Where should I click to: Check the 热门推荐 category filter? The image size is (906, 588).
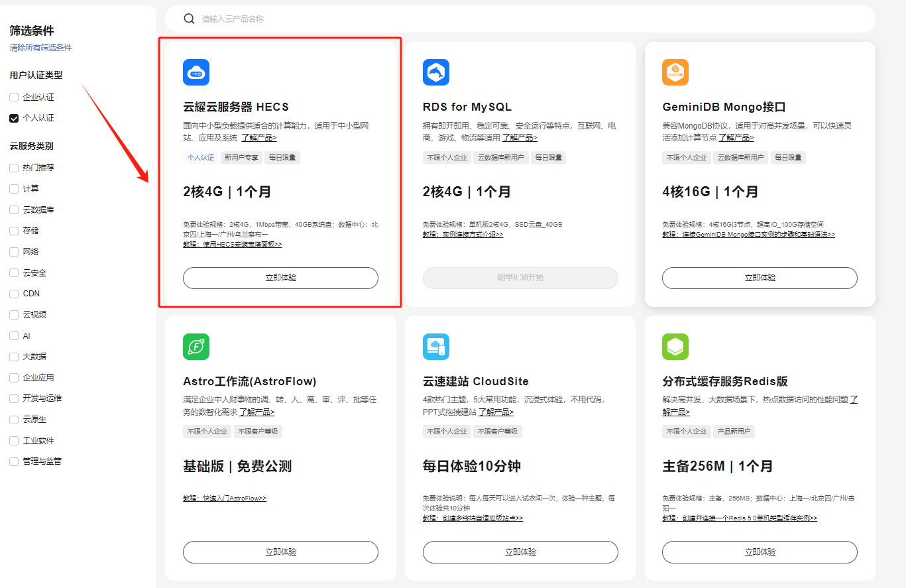click(13, 167)
